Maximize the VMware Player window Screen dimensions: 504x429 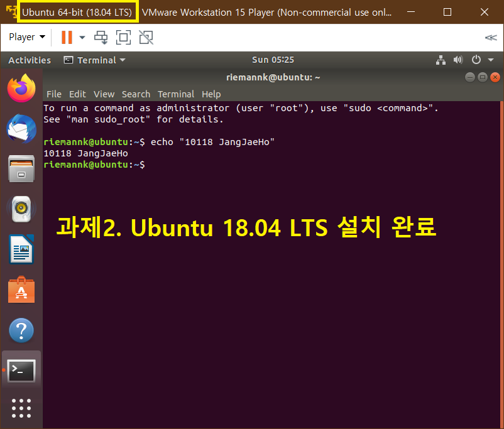click(447, 12)
